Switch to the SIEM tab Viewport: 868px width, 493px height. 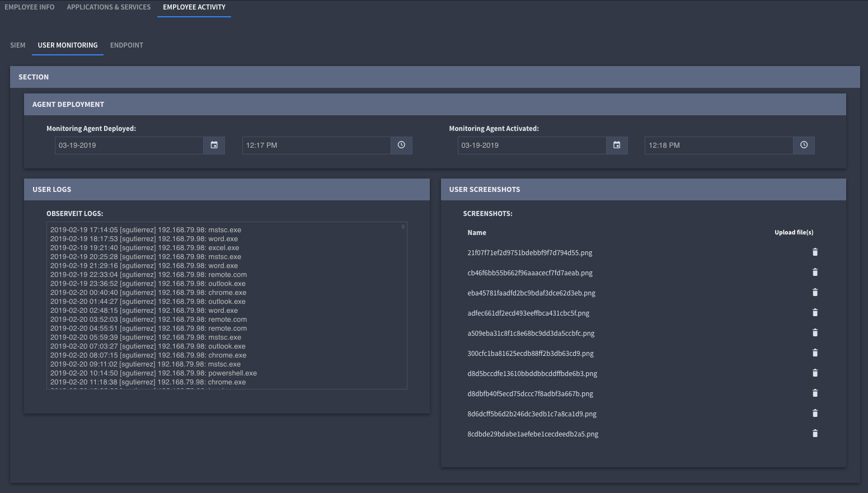17,45
